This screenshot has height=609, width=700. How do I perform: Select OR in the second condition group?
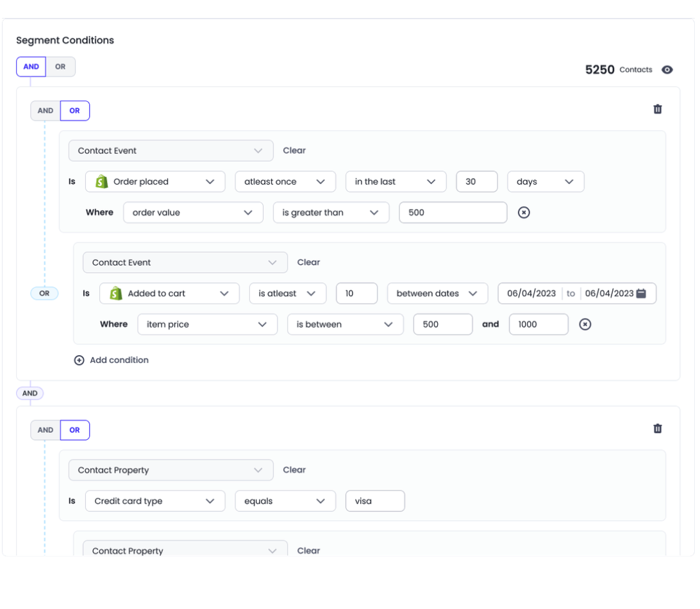[x=75, y=430]
